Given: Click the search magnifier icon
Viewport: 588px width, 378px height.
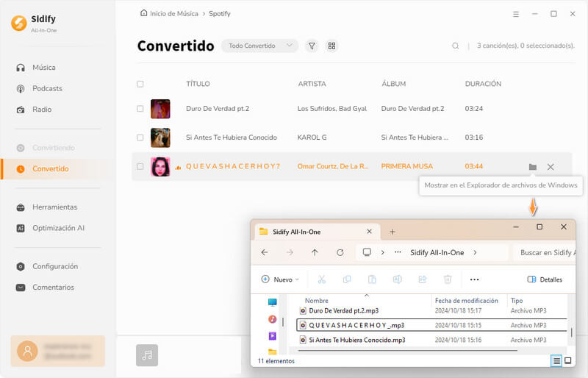Looking at the screenshot, I should point(455,46).
